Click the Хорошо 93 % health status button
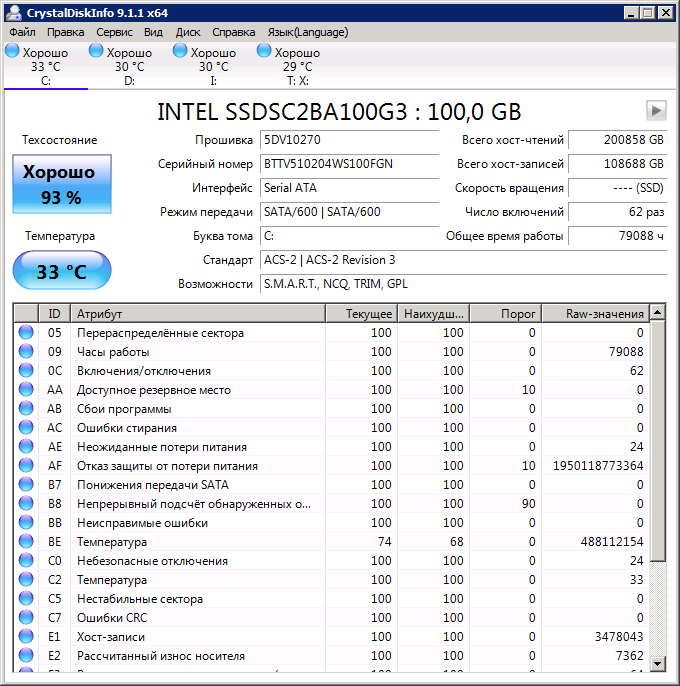This screenshot has height=686, width=680. pos(62,184)
